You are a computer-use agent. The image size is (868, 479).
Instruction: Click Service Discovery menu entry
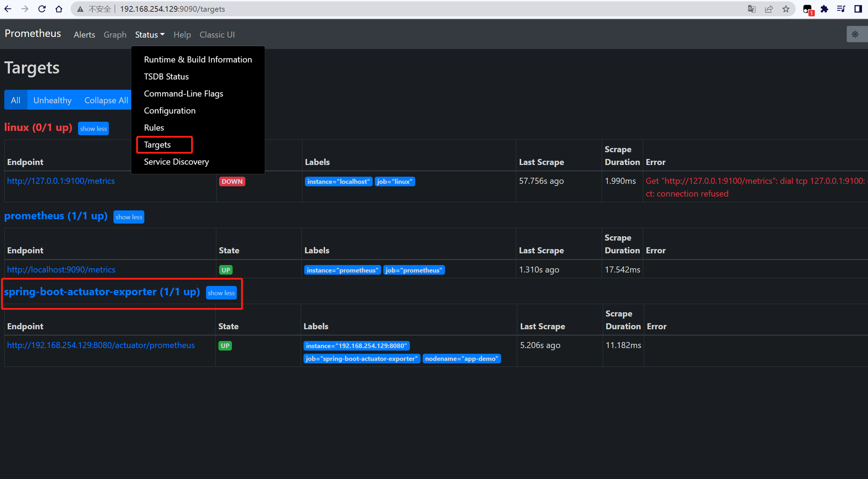(x=176, y=161)
